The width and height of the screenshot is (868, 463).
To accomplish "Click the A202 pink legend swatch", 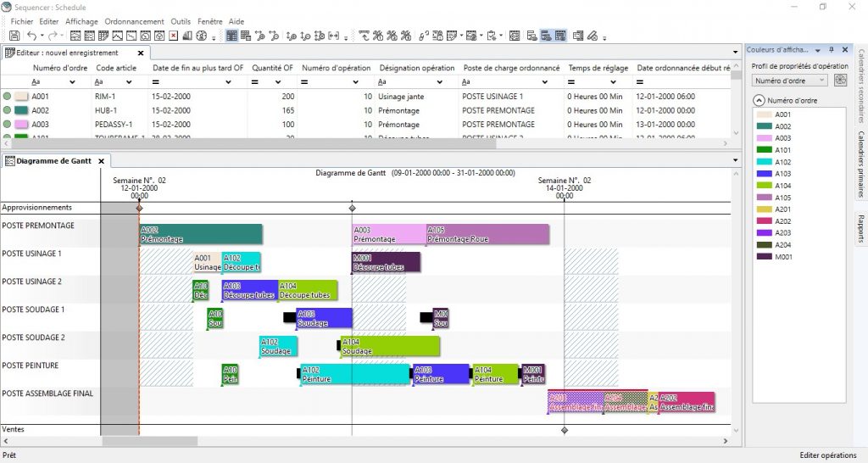I will 764,221.
